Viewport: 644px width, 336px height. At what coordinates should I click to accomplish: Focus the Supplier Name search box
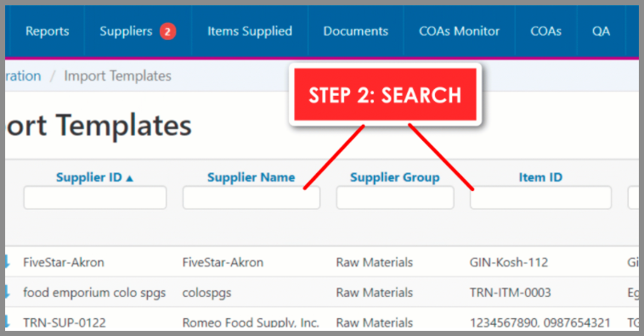click(x=251, y=198)
